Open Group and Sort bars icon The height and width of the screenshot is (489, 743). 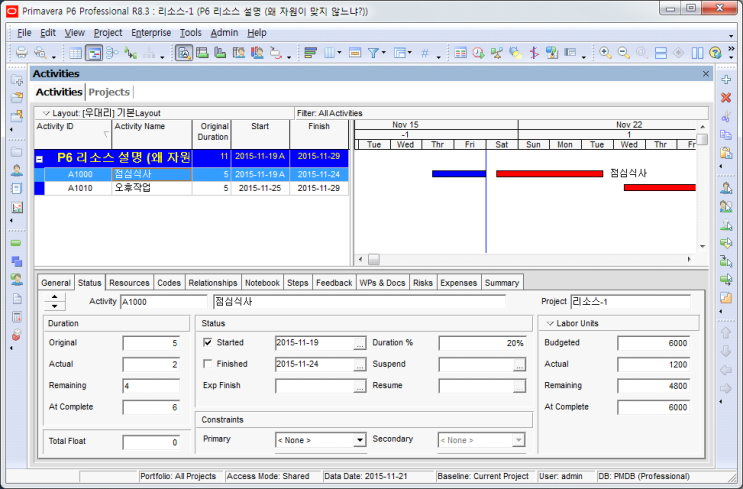click(x=310, y=53)
